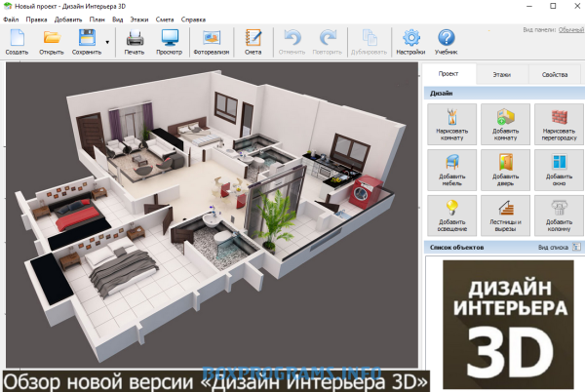Image resolution: width=585 pixels, height=392 pixels.
Task: Click the Дизайн Интерьера 3D logo thumbnail
Action: click(x=508, y=325)
